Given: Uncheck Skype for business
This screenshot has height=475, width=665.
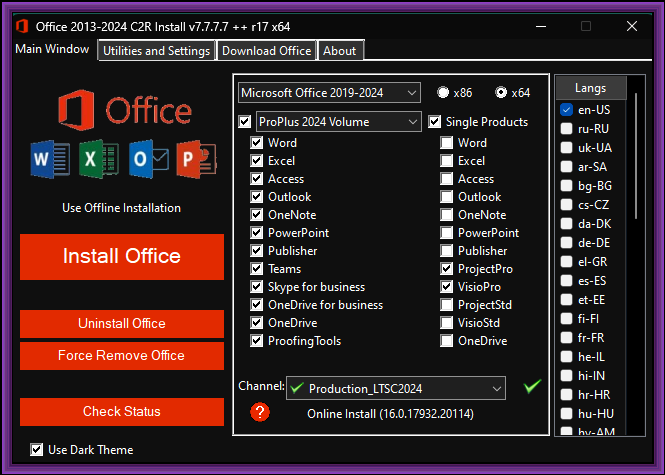Looking at the screenshot, I should click(x=257, y=287).
